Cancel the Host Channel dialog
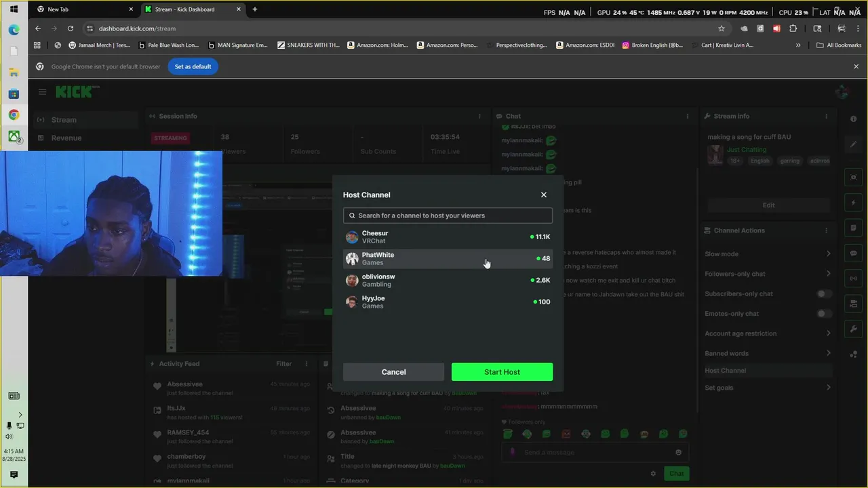This screenshot has height=488, width=868. click(393, 372)
